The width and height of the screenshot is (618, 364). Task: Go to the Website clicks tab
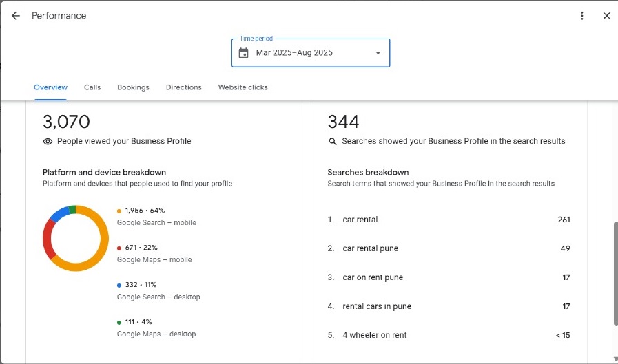(x=243, y=87)
